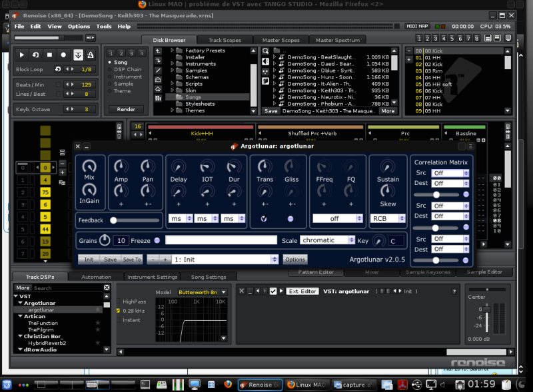Click the InGain knob
The height and width of the screenshot is (392, 533).
click(x=89, y=190)
